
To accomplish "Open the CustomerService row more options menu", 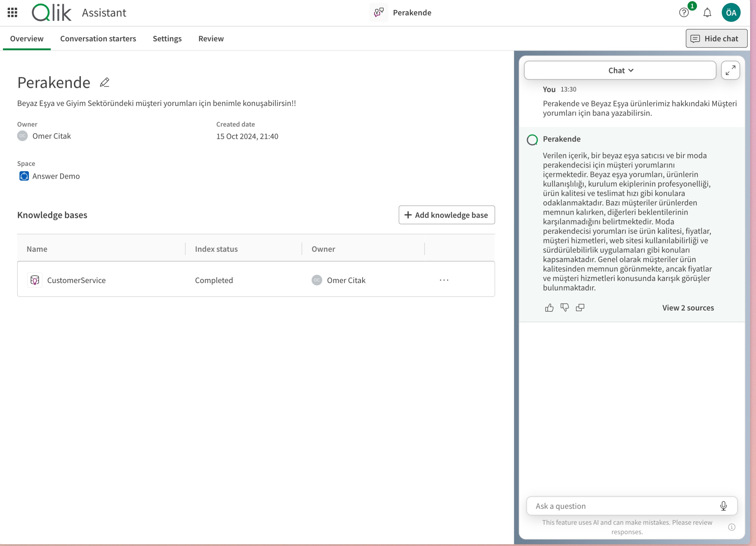I will click(444, 280).
